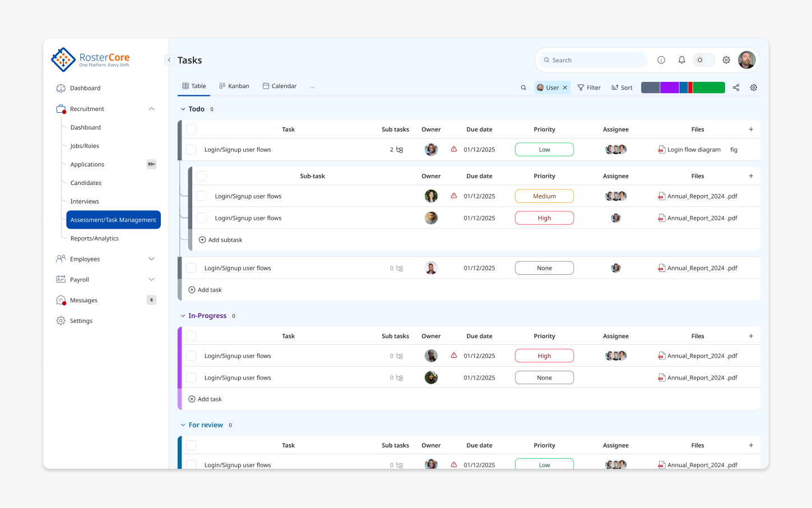Open the High priority dropdown in sub-tasks
Viewport: 812px width, 508px height.
tap(544, 218)
